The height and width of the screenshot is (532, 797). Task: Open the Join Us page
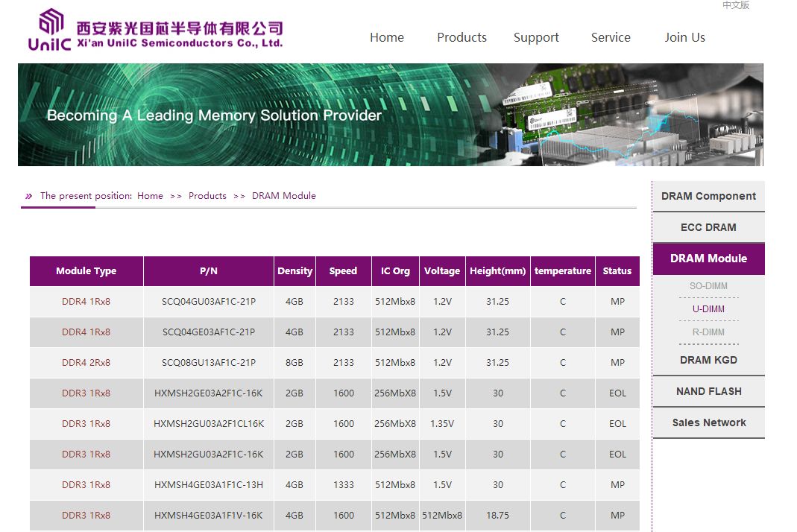tap(684, 37)
